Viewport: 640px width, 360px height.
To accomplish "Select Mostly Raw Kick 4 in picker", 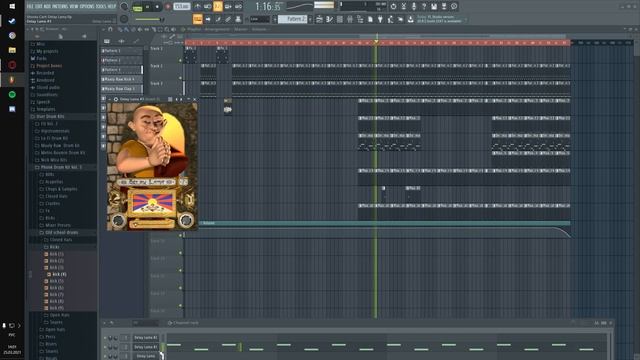I will click(122, 79).
